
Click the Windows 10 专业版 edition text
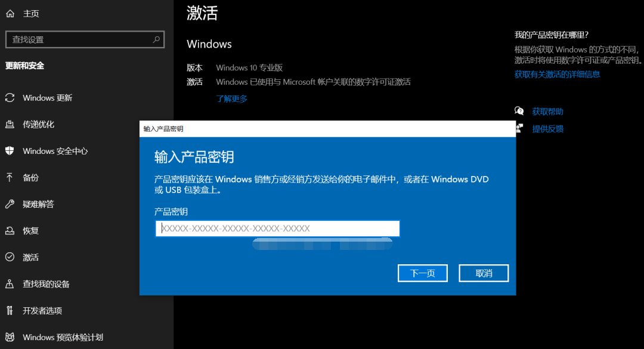tap(249, 68)
